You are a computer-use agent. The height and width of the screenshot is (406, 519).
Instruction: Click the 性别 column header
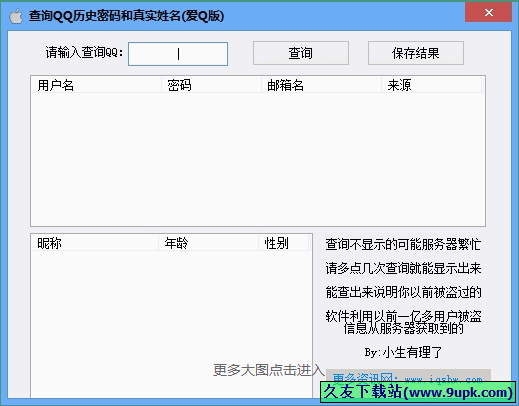(283, 243)
